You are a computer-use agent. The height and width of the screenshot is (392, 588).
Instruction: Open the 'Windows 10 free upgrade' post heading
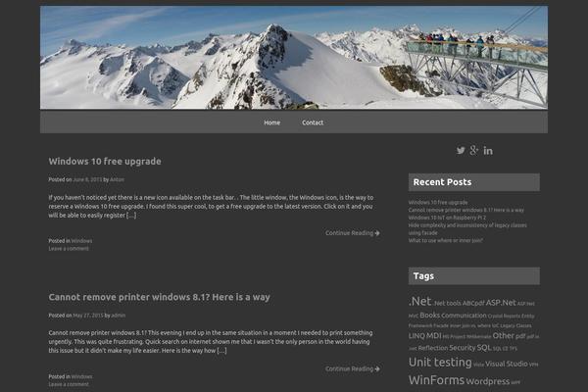[105, 162]
